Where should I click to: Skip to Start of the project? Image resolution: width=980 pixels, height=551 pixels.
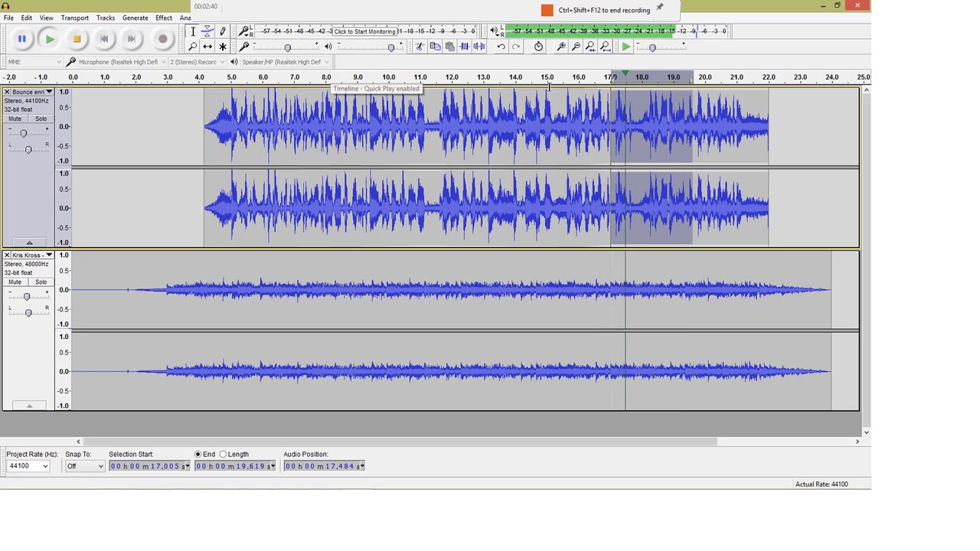pyautogui.click(x=104, y=39)
